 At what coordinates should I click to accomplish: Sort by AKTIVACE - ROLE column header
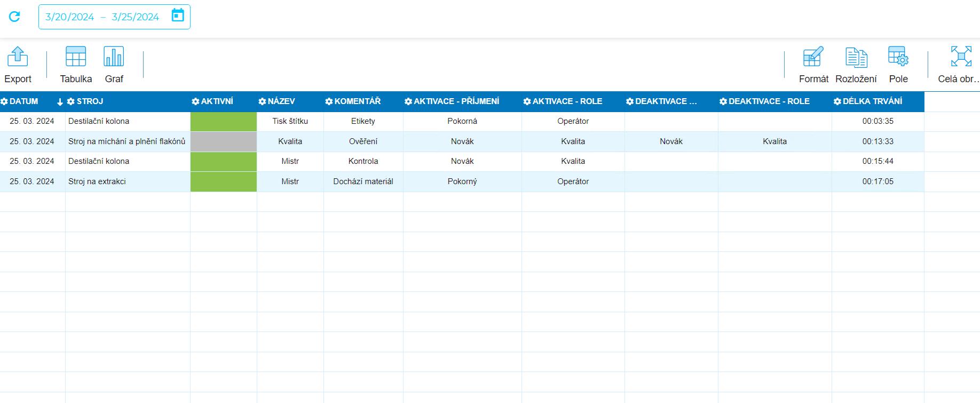pos(567,101)
